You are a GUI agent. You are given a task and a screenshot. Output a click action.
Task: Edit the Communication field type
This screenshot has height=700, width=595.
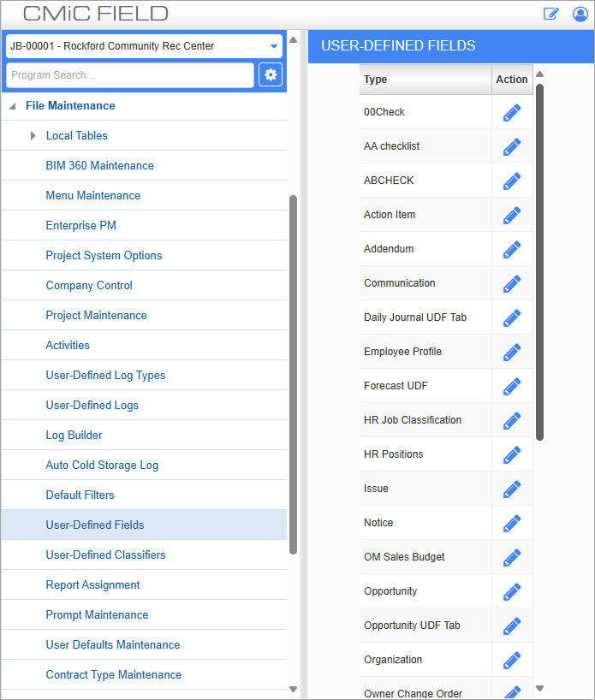512,283
